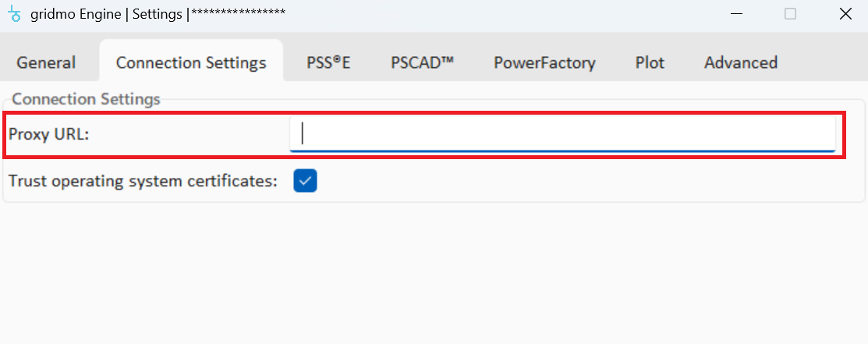The image size is (868, 344).
Task: Click into the Proxy URL text field
Action: click(562, 134)
